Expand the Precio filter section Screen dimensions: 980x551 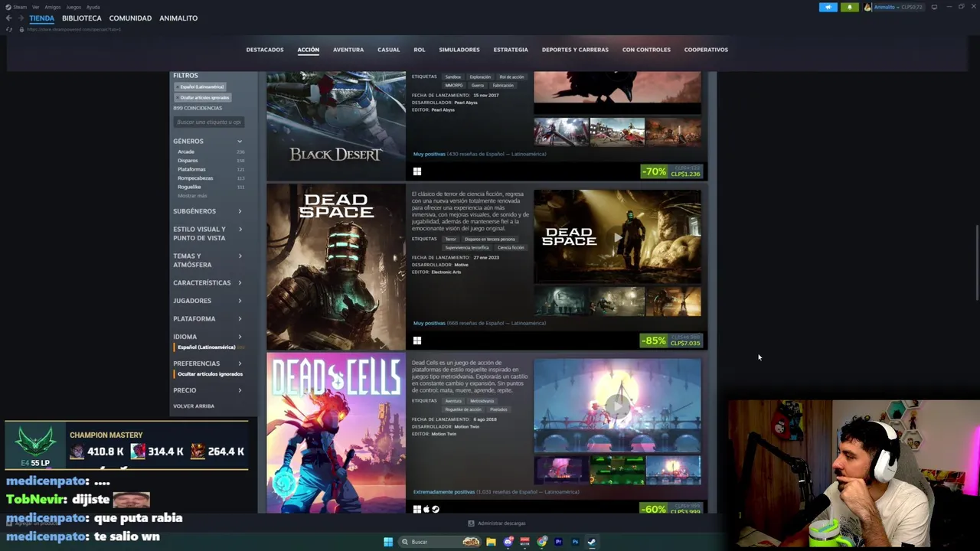tap(207, 390)
